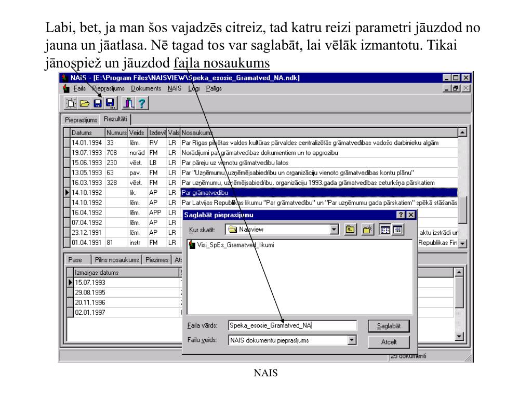Image resolution: width=532 pixels, height=399 pixels.
Task: Select row dated 14.01.1994
Action: pyautogui.click(x=261, y=143)
